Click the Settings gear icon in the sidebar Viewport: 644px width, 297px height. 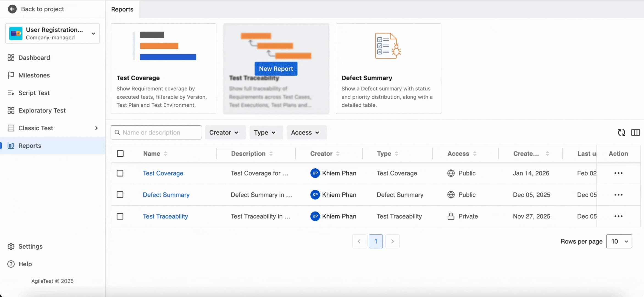point(11,246)
